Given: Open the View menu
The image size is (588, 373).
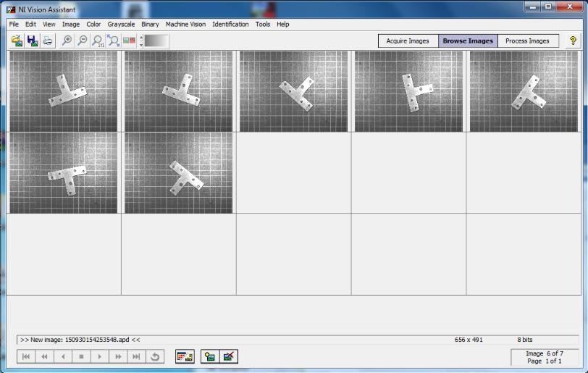Looking at the screenshot, I should click(x=49, y=24).
